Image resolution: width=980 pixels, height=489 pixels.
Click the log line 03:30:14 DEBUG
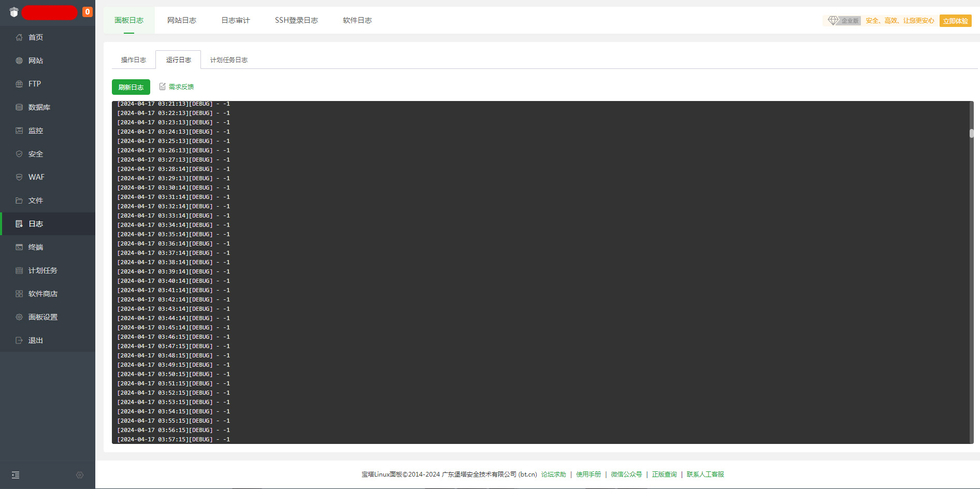pos(174,188)
